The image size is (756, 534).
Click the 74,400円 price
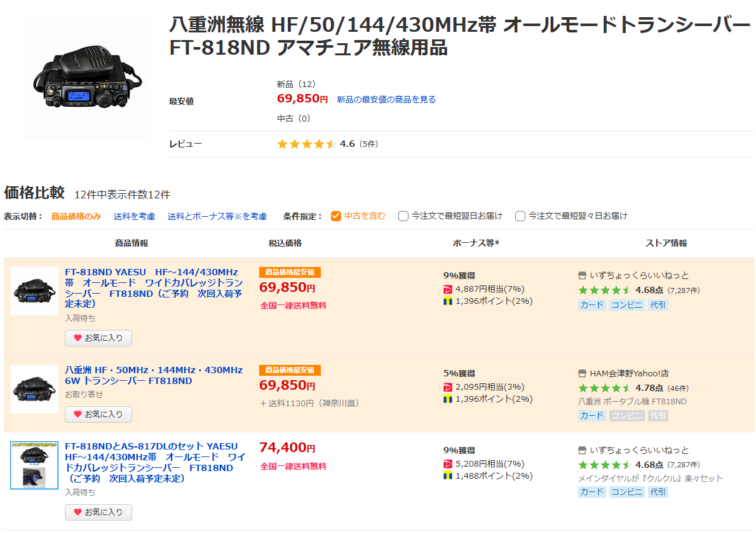(287, 448)
